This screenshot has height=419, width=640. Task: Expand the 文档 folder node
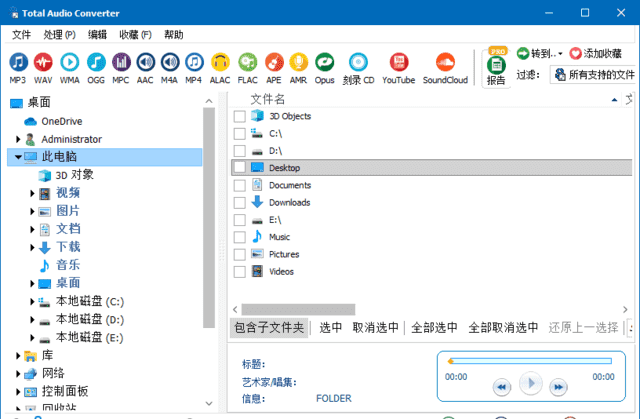point(32,229)
